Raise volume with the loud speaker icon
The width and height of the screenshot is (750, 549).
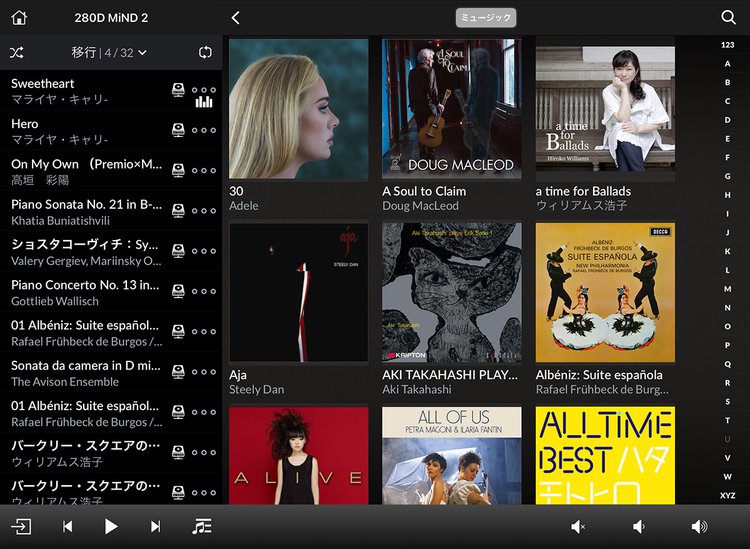[699, 526]
